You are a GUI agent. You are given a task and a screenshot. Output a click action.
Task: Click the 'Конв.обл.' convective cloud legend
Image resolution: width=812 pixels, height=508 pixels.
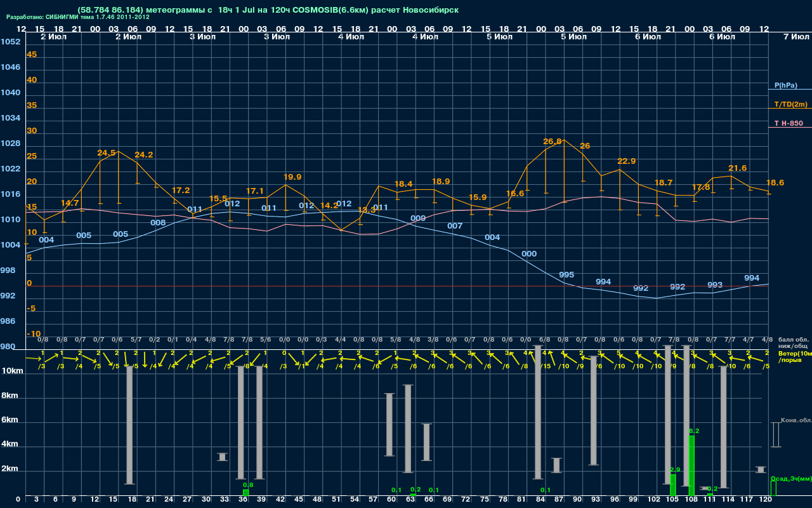(x=796, y=420)
